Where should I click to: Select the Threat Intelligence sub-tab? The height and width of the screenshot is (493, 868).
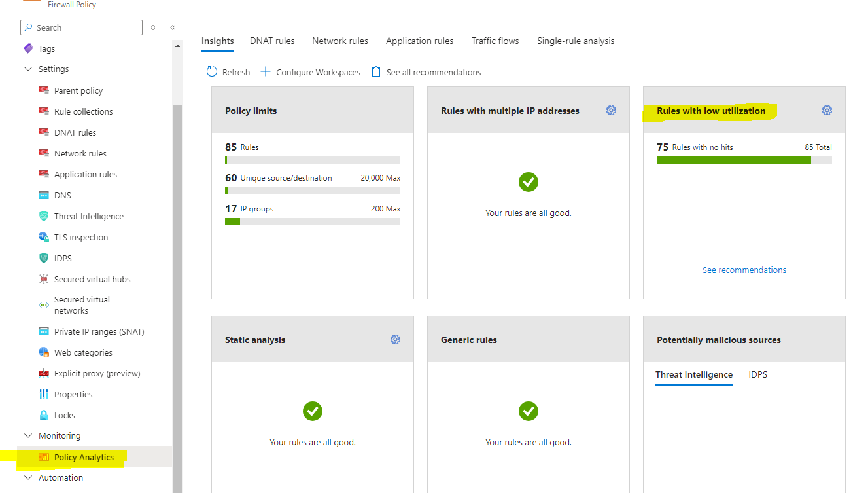click(694, 375)
